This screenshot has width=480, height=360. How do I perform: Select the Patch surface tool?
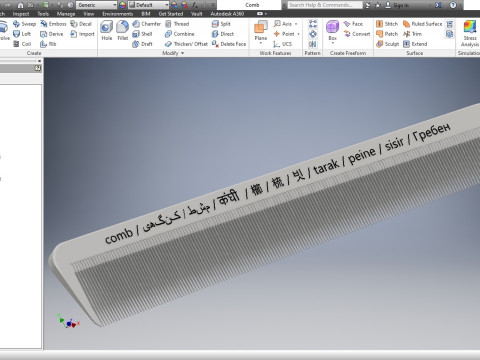[387, 34]
